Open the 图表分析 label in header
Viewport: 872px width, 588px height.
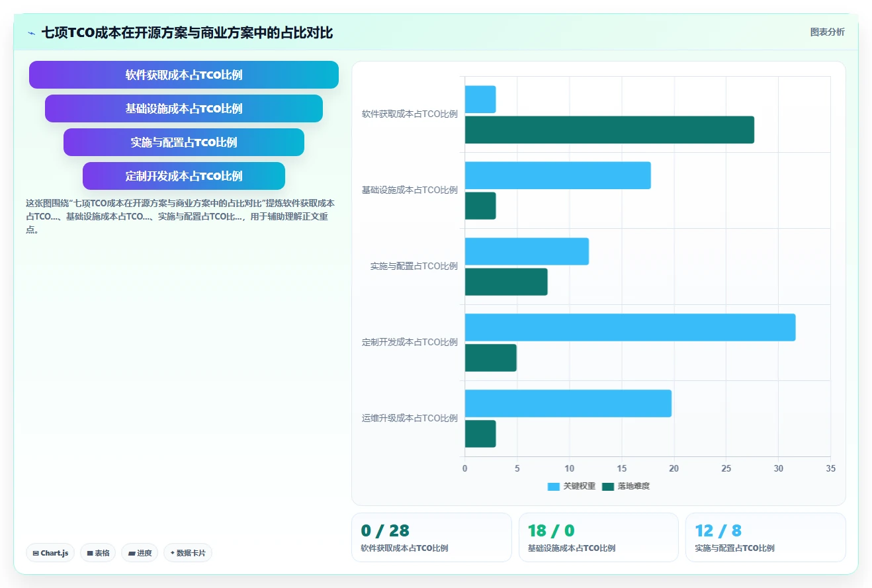point(827,32)
